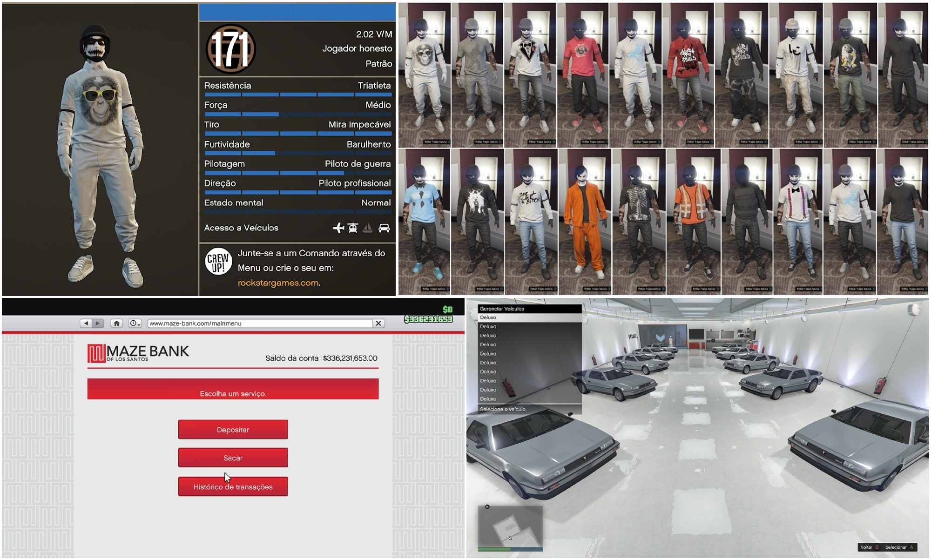Click the Escolha um serviço red banner
This screenshot has width=931, height=560.
233,389
